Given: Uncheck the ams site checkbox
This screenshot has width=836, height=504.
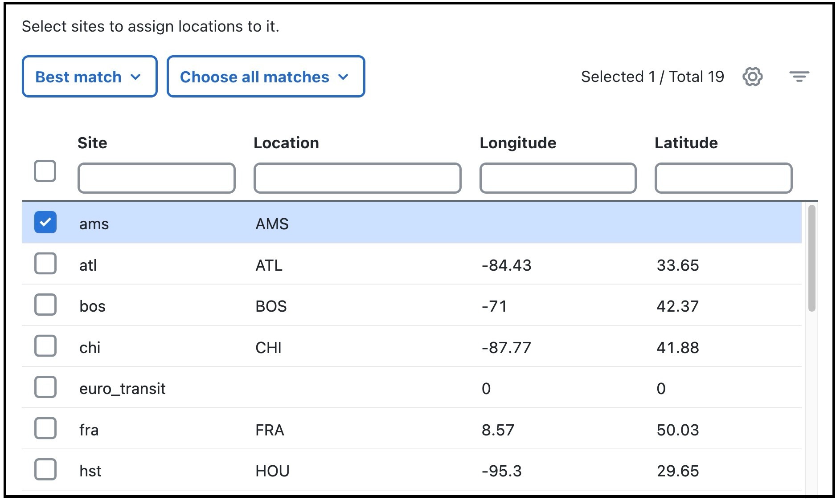Looking at the screenshot, I should pyautogui.click(x=45, y=222).
